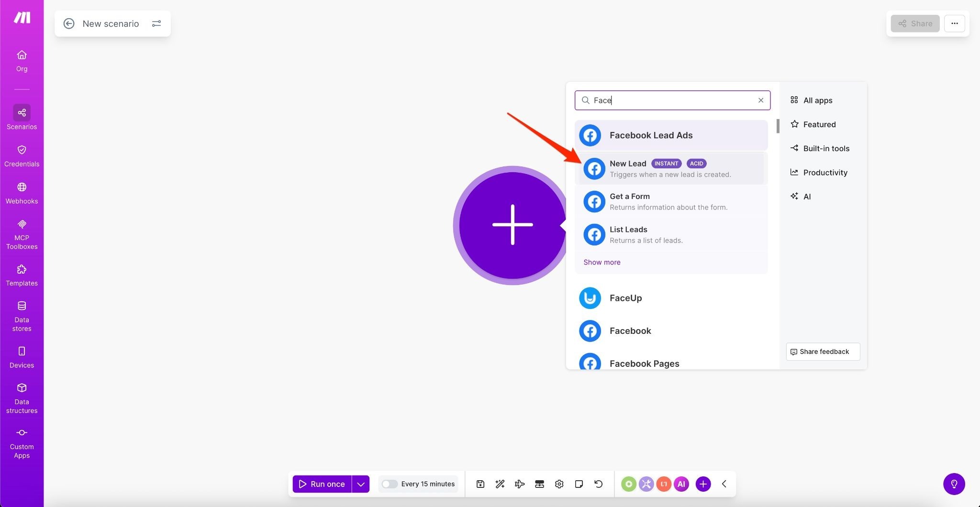
Task: Click the Share feedback button
Action: (x=823, y=352)
